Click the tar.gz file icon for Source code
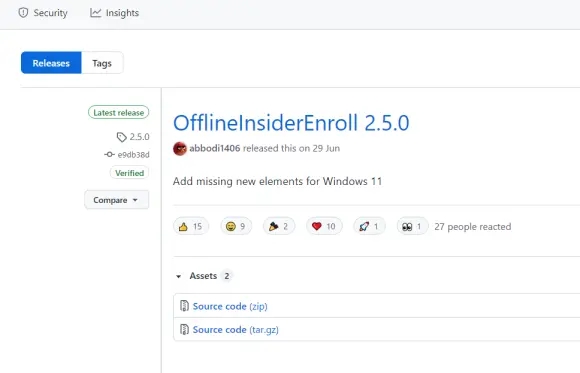Viewport: 580px width, 373px height. [x=184, y=329]
